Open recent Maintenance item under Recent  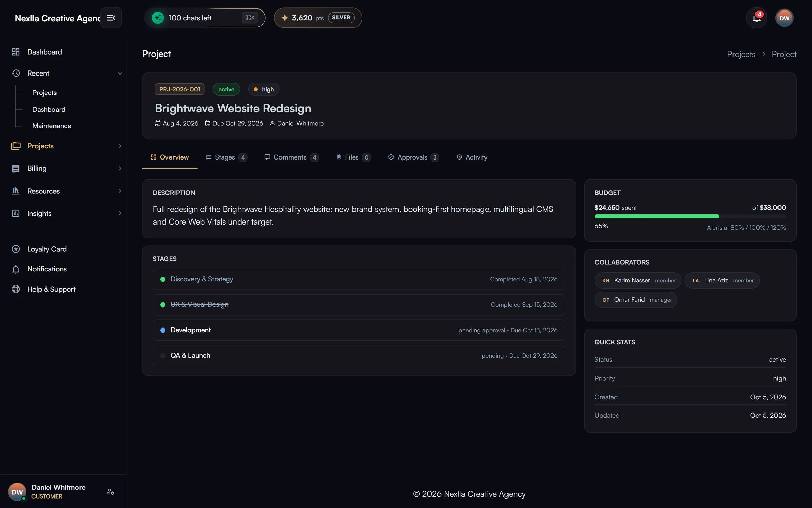tap(52, 126)
